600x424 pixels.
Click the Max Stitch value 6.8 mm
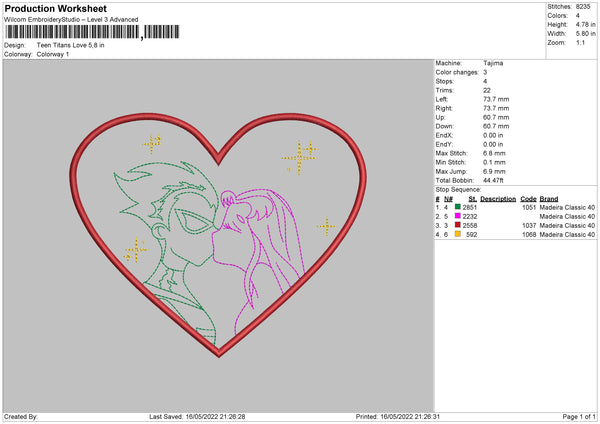pyautogui.click(x=494, y=153)
